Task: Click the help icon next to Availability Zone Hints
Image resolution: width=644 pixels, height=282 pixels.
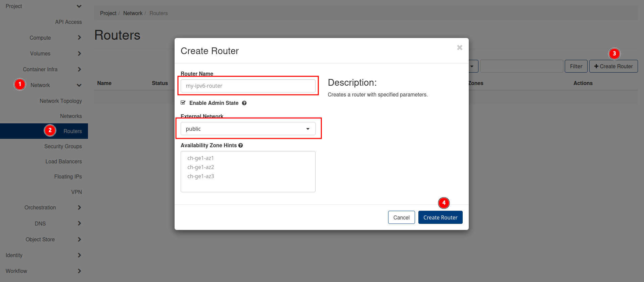Action: pyautogui.click(x=240, y=146)
